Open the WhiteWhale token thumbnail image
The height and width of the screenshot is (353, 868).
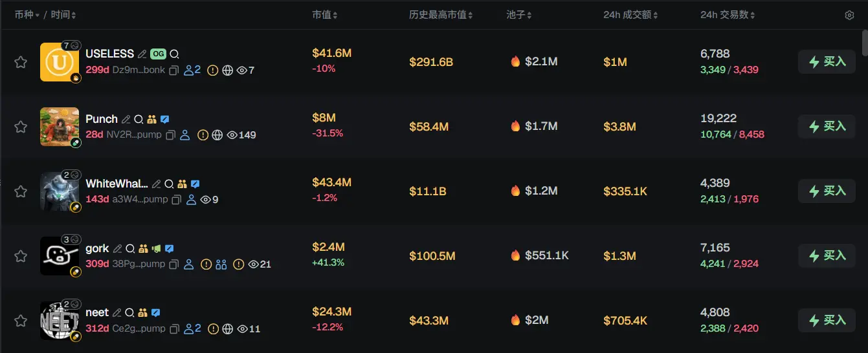pos(60,191)
